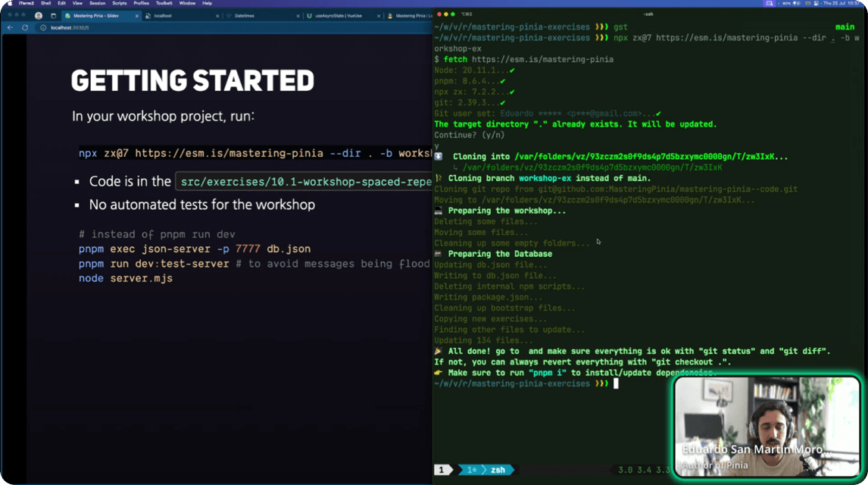Image resolution: width=868 pixels, height=485 pixels.
Task: Open the Scripts menu
Action: point(119,3)
